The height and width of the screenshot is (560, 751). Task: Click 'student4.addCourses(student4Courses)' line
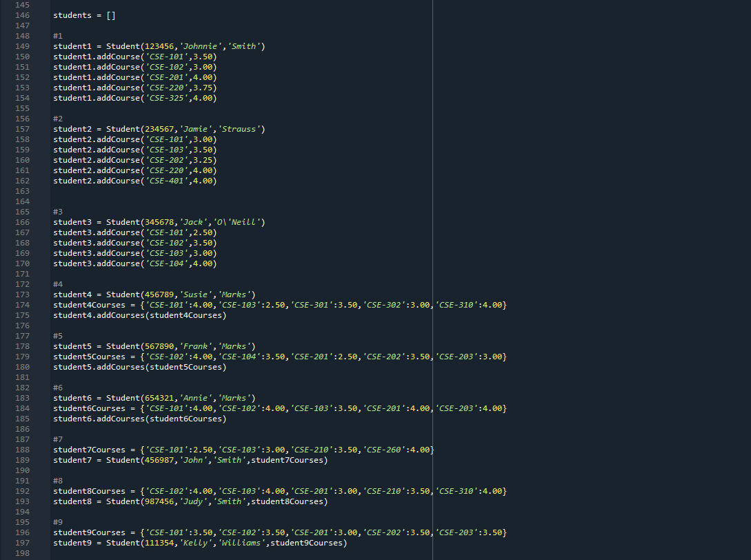[140, 316]
